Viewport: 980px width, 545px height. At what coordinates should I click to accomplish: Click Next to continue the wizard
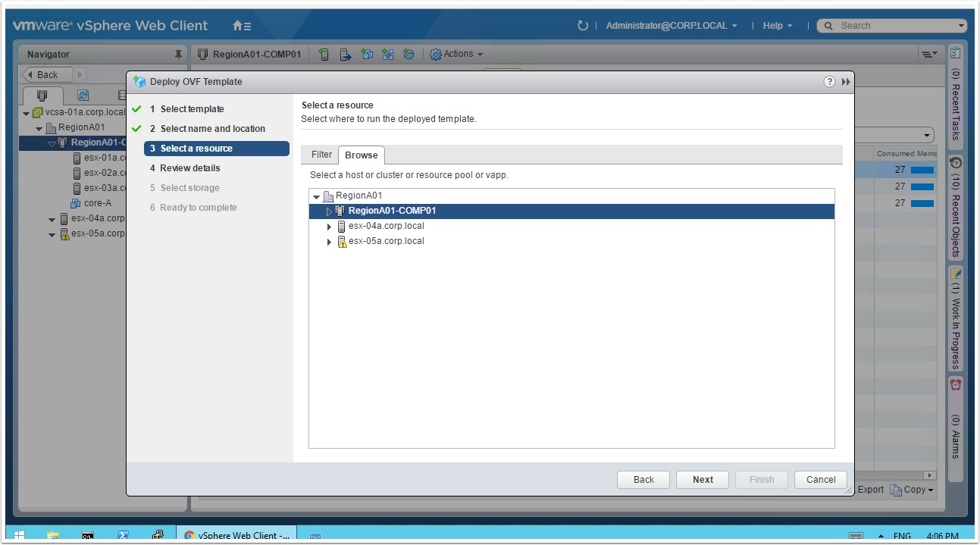[x=703, y=480]
